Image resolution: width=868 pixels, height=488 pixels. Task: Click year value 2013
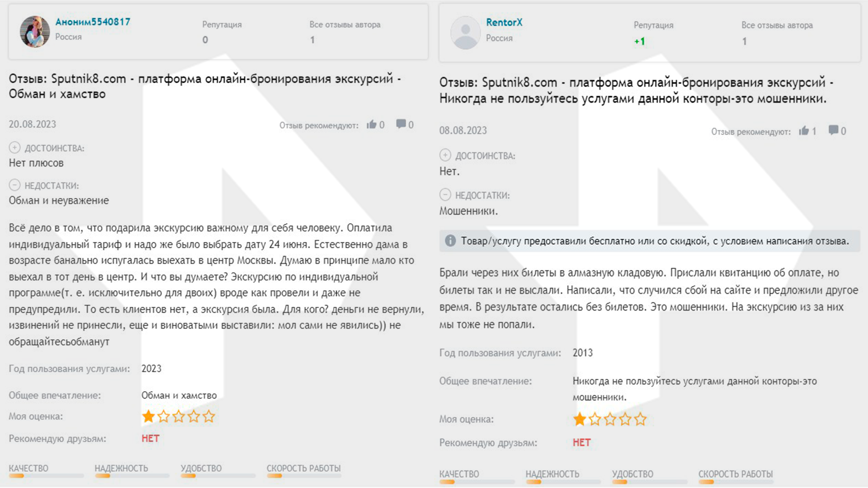(583, 353)
